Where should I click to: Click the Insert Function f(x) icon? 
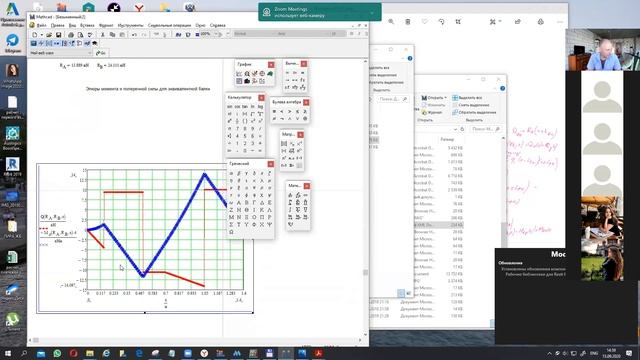178,35
